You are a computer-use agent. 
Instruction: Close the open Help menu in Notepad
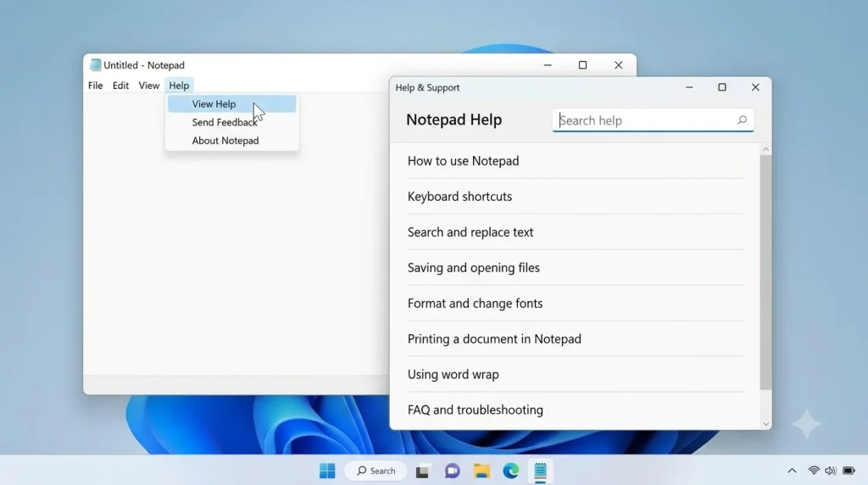click(179, 86)
